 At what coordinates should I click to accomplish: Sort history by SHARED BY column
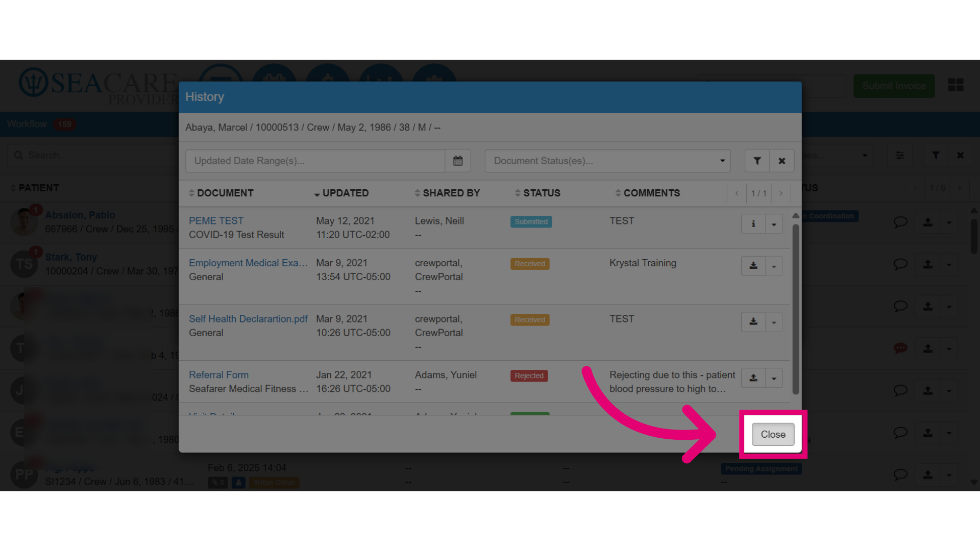pyautogui.click(x=447, y=193)
